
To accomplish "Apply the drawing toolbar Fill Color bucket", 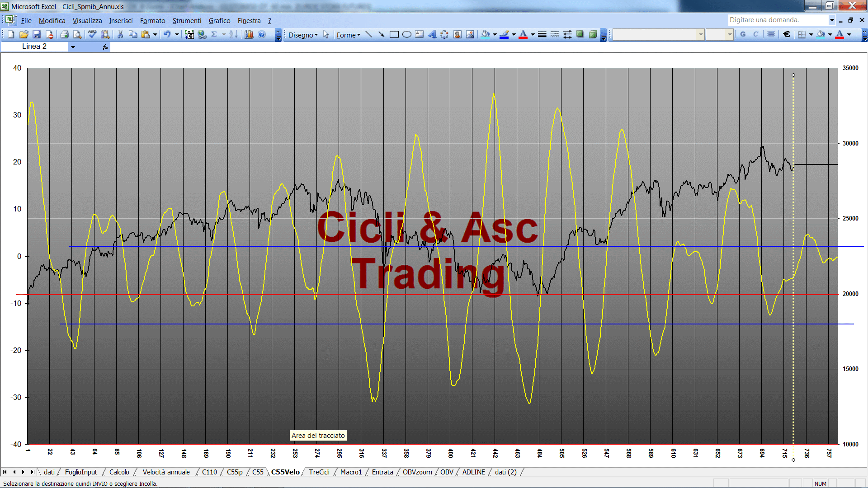I will click(486, 34).
